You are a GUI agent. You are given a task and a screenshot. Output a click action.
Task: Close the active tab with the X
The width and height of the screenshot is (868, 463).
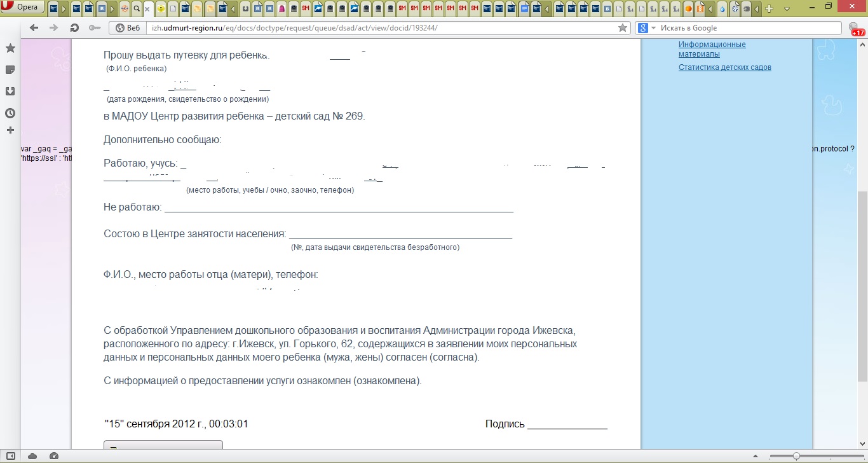click(147, 9)
